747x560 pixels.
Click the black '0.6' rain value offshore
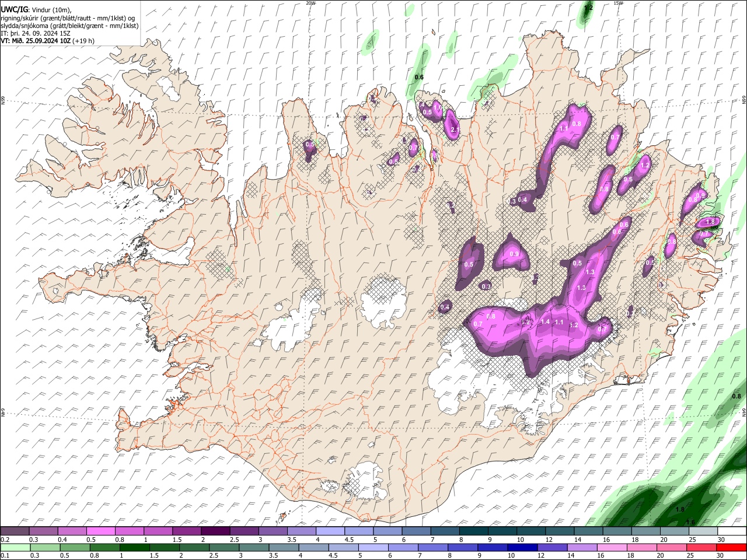pyautogui.click(x=419, y=77)
